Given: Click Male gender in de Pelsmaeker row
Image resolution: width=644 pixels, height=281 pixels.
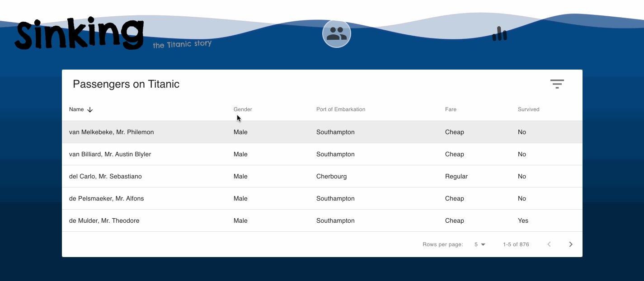Looking at the screenshot, I should [x=240, y=198].
